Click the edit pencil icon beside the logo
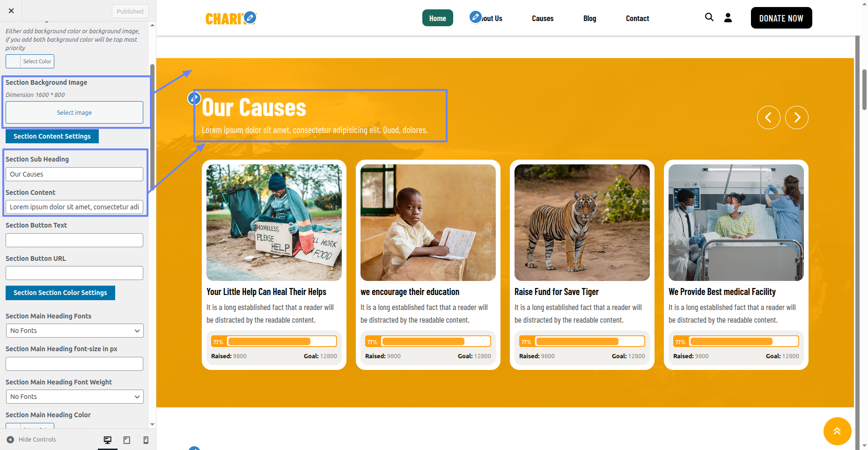 (250, 18)
